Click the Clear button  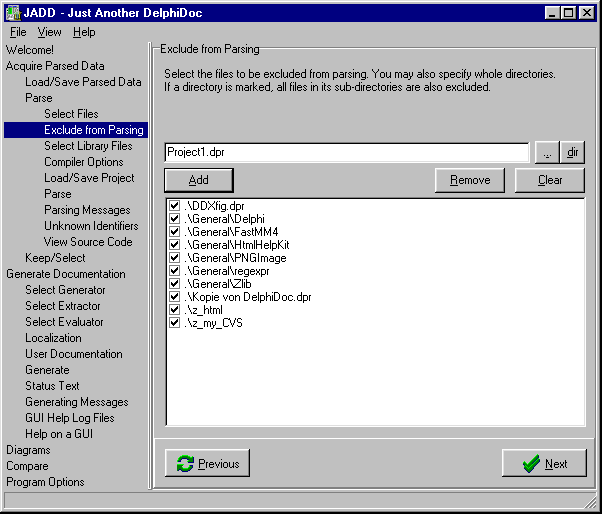pos(550,180)
